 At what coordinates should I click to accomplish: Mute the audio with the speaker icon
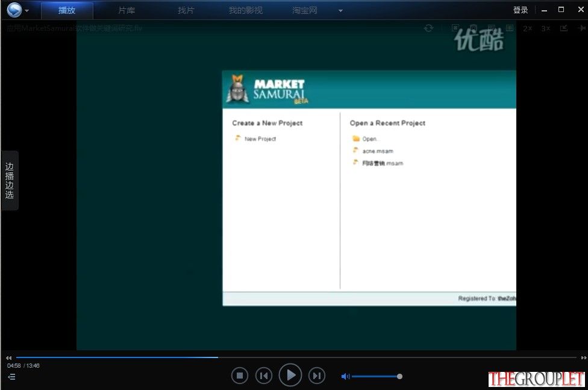[345, 376]
